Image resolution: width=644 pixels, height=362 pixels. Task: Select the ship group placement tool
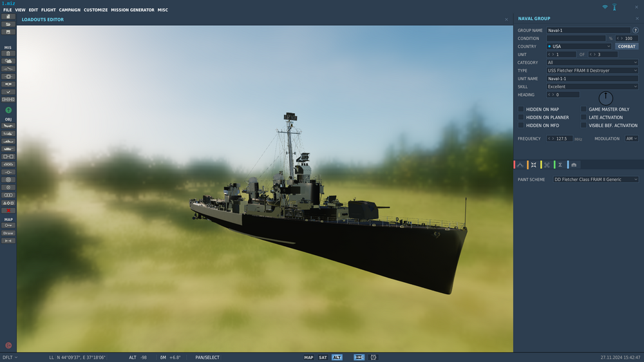tap(8, 141)
